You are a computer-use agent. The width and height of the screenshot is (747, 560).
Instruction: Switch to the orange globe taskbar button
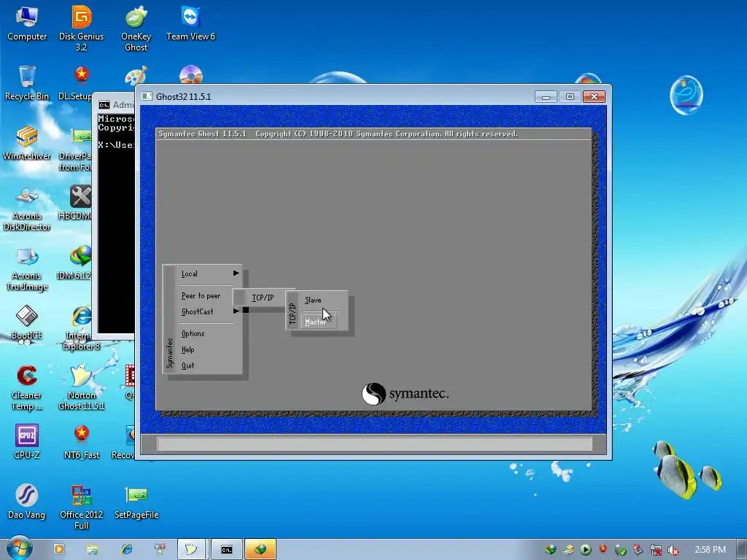coord(260,550)
